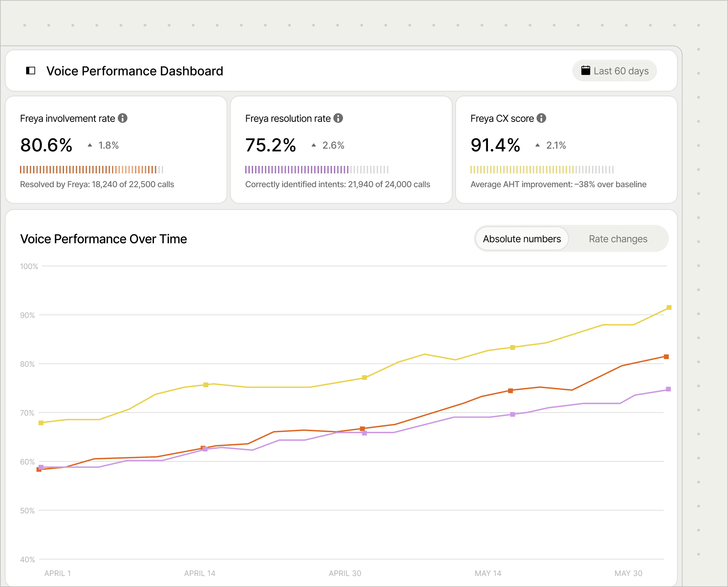728x587 pixels.
Task: Select purple data point at May 30
Action: 668,389
